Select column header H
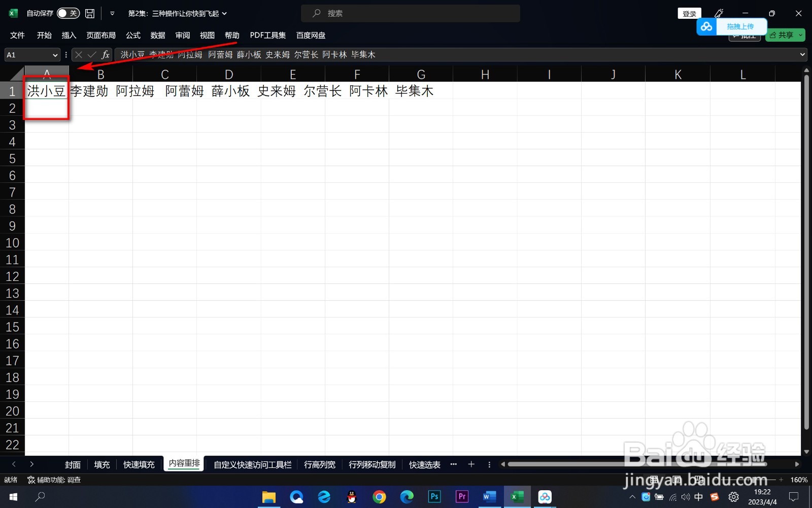Screen dimensions: 812x508 [x=485, y=75]
